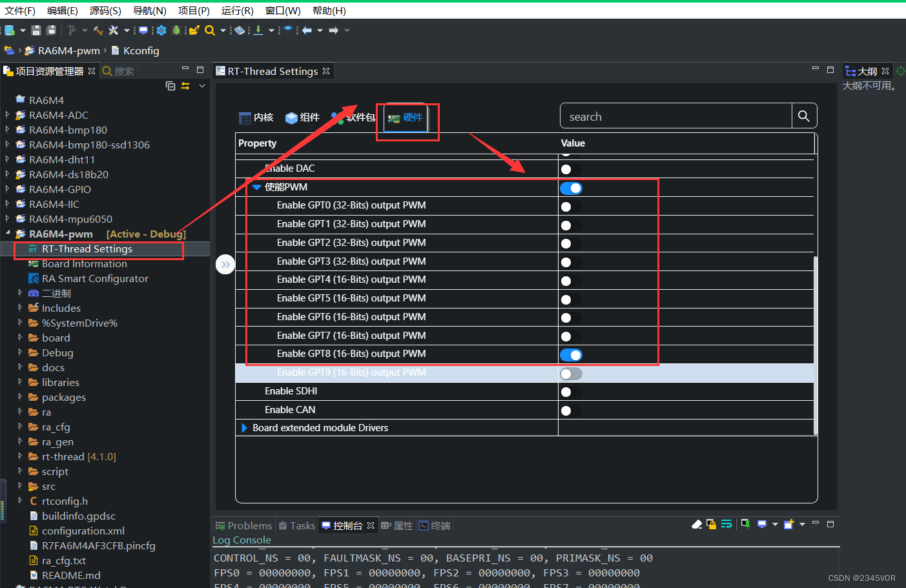Toggle the Enable DAC switch
The image size is (906, 588).
[571, 169]
